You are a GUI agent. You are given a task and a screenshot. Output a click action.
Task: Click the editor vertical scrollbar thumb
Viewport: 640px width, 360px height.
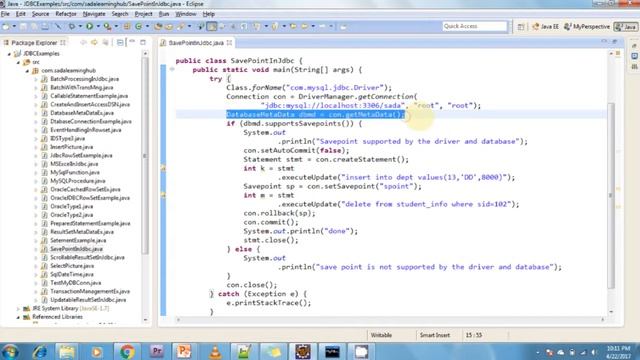point(611,195)
